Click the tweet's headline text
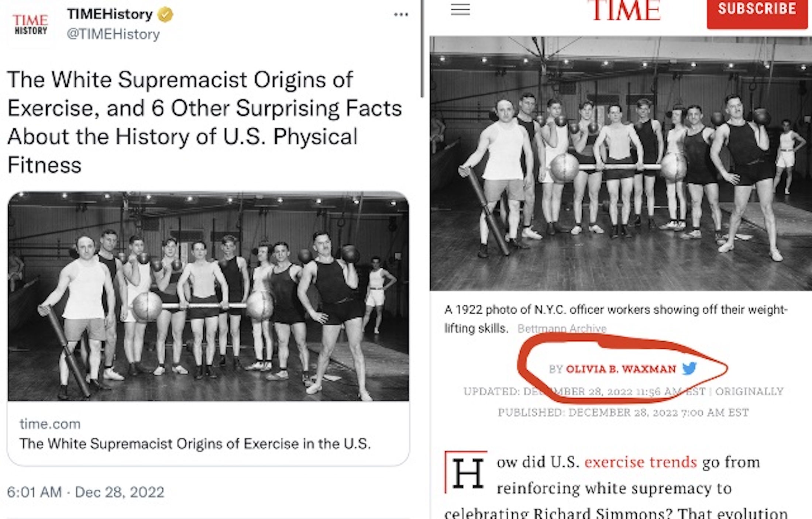Screen dimensions: 812x519 204,122
